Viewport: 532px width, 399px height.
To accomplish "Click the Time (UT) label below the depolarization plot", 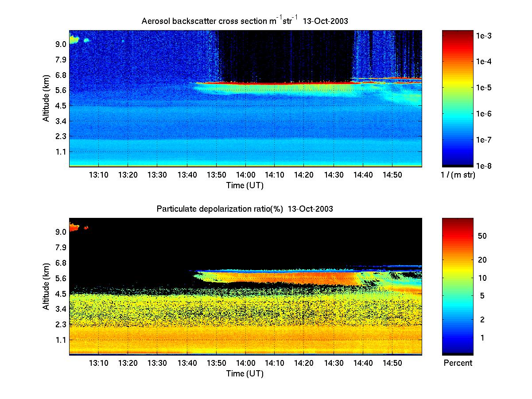I will pyautogui.click(x=245, y=374).
